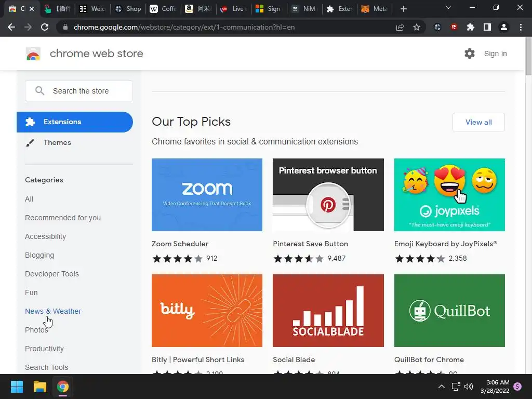Image resolution: width=532 pixels, height=399 pixels.
Task: Switch to the MetaMask tab
Action: 374,9
